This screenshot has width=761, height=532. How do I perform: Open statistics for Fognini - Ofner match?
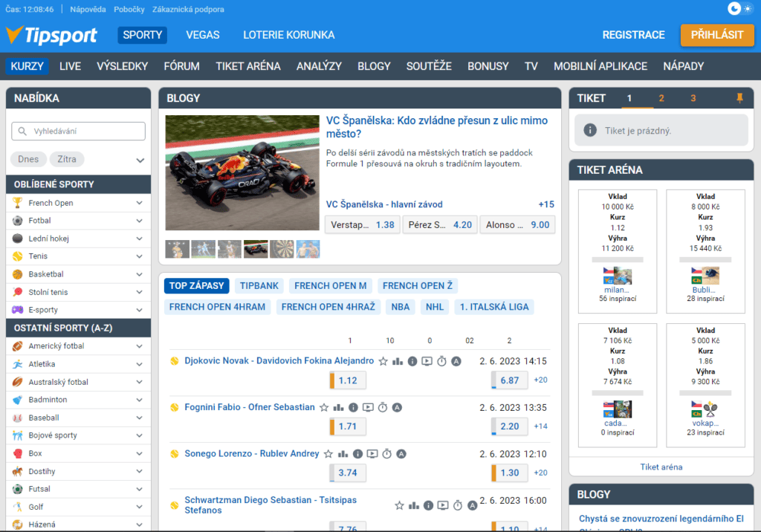pos(338,408)
